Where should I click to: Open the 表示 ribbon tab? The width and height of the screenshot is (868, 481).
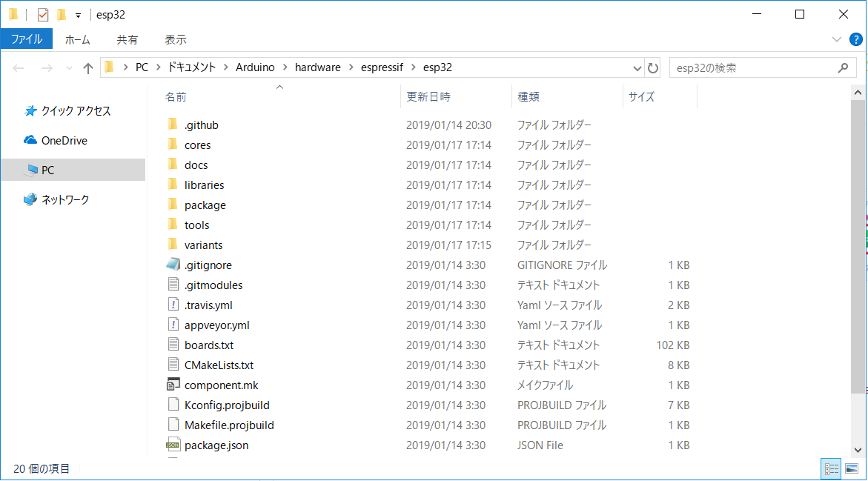(x=176, y=39)
